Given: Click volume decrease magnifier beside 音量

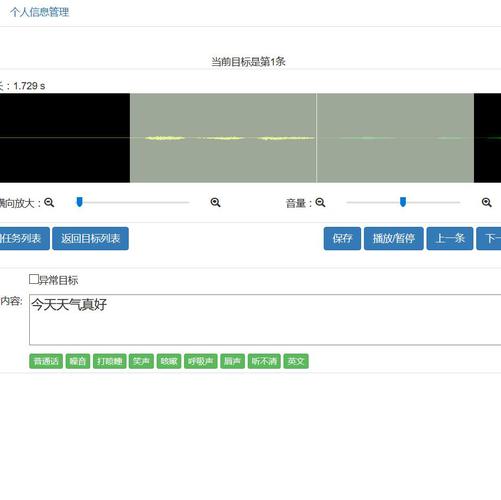Looking at the screenshot, I should [x=320, y=202].
